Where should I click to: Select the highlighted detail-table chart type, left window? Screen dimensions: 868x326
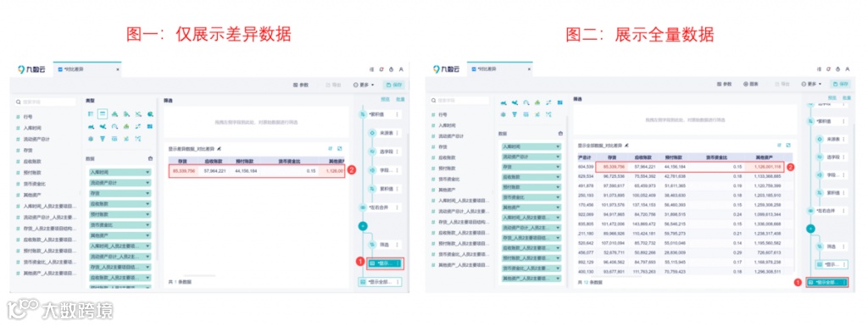tap(103, 113)
